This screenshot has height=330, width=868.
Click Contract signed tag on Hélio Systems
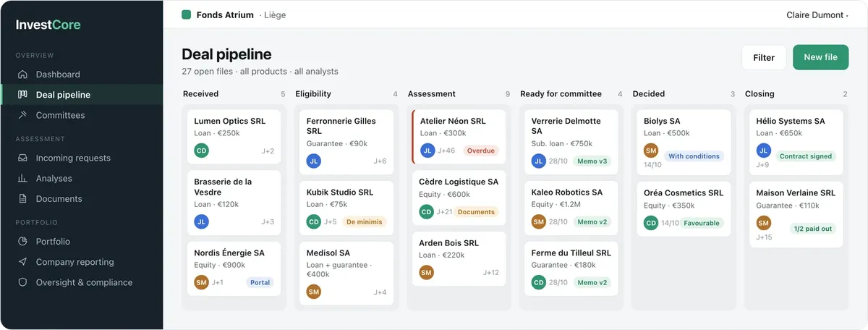coord(806,156)
